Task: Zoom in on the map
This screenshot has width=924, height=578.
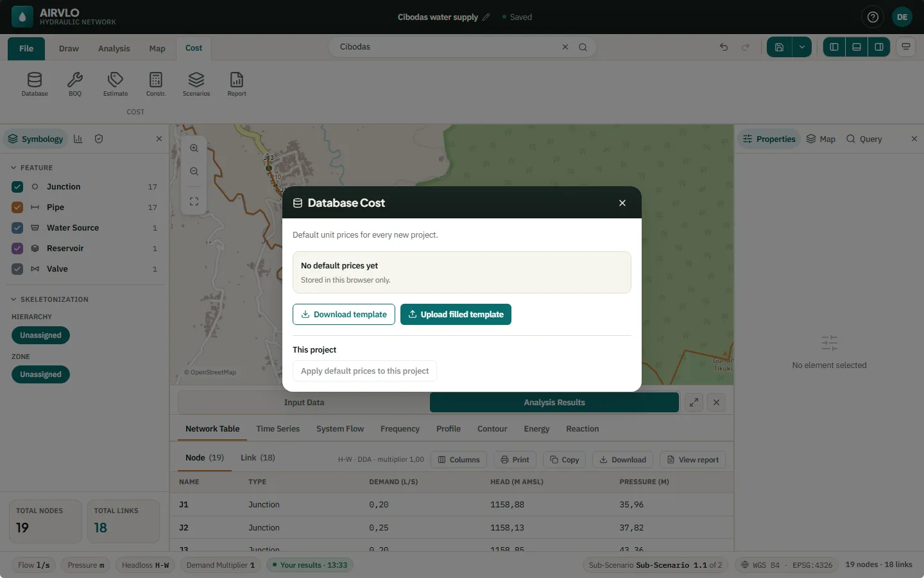Action: coord(194,148)
